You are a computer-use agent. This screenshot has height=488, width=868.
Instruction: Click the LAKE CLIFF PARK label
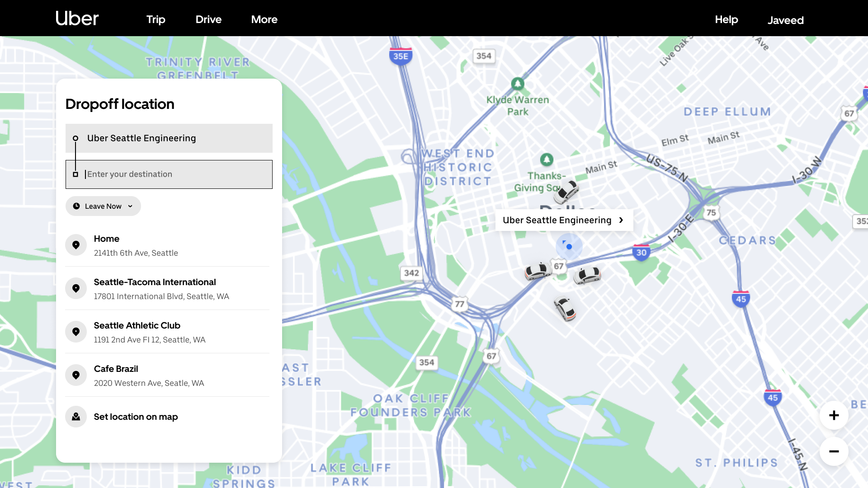pos(351,474)
